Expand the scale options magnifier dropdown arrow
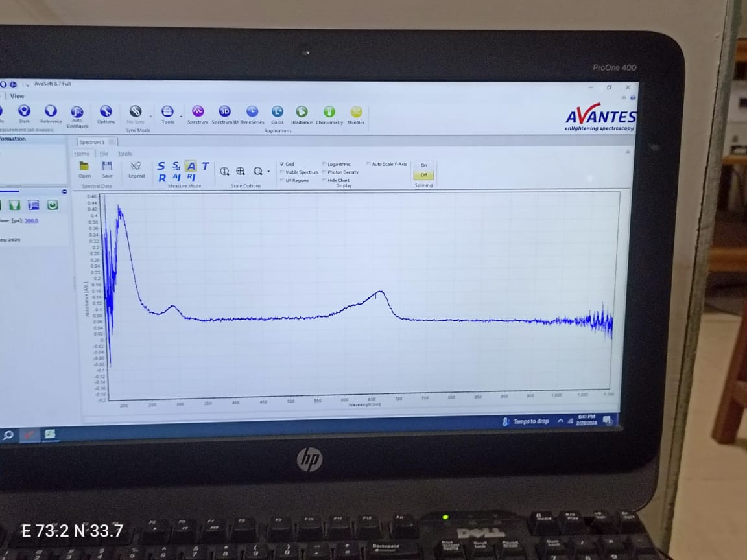The height and width of the screenshot is (560, 747). click(268, 171)
